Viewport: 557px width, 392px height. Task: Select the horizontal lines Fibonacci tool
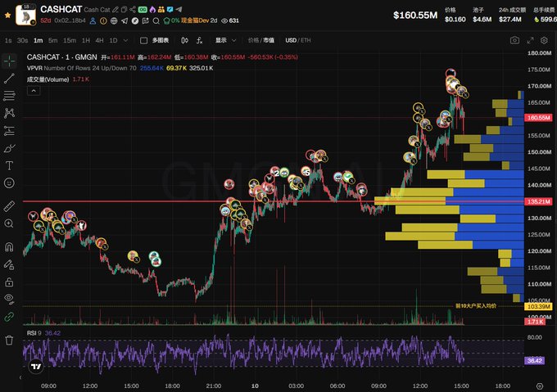(x=9, y=96)
